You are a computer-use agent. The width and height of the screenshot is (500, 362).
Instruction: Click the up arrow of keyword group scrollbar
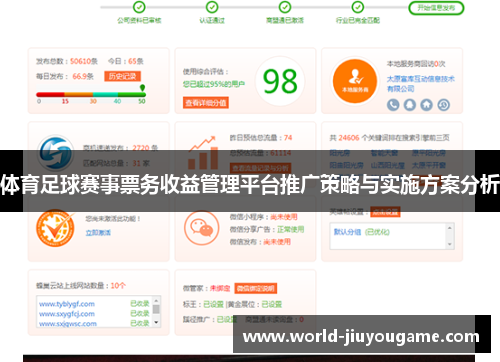pyautogui.click(x=449, y=228)
